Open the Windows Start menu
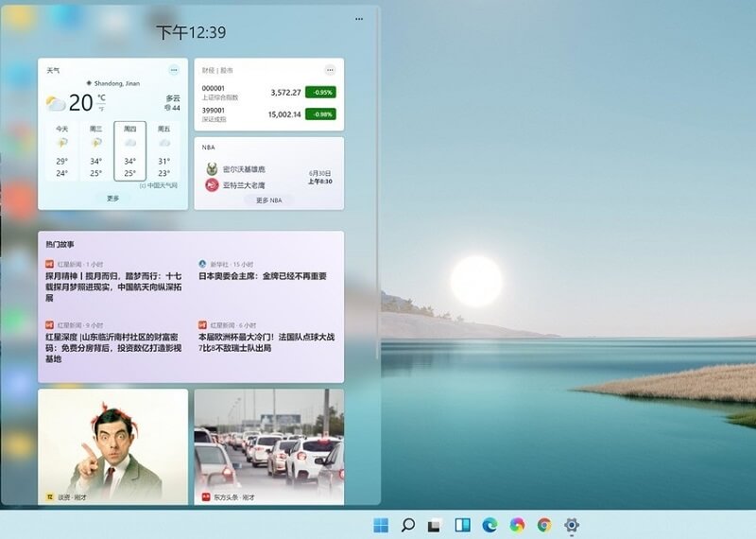 point(381,525)
